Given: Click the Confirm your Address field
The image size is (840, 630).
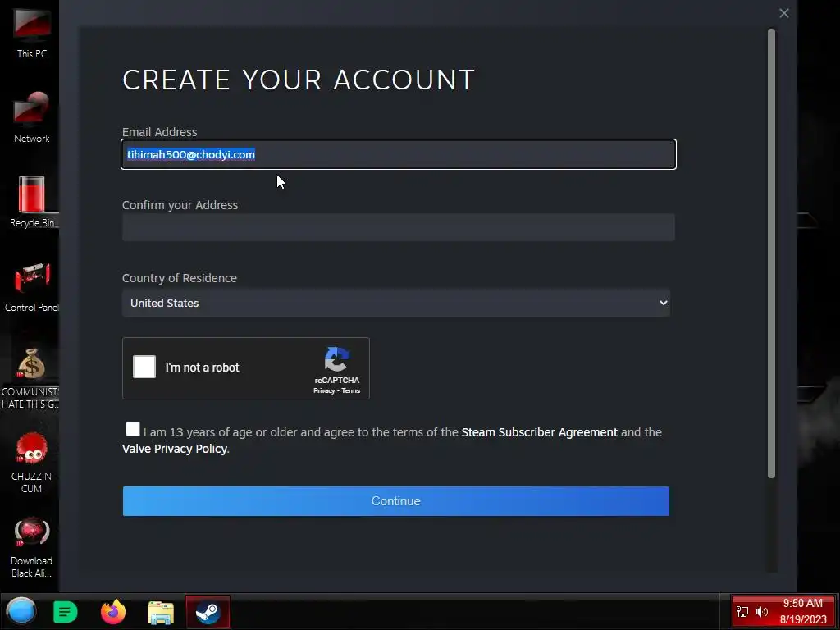Looking at the screenshot, I should pyautogui.click(x=399, y=227).
